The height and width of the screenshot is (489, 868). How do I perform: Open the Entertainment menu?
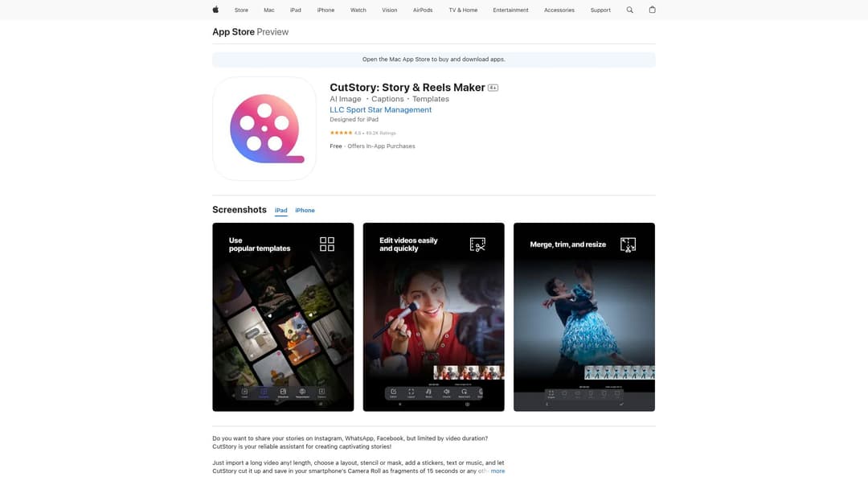coord(511,10)
